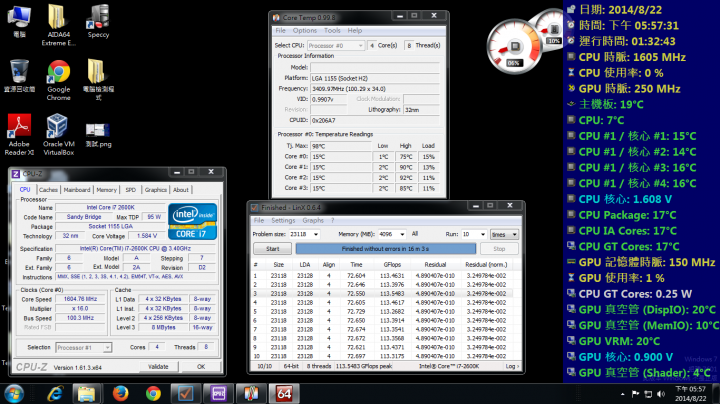Expand LinX Run count dropdown
Screen dimensions: 720x404
[x=483, y=234]
